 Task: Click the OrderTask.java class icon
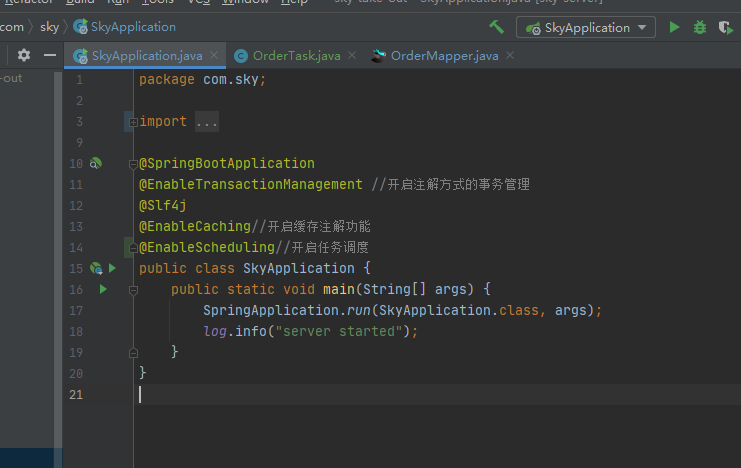pyautogui.click(x=241, y=56)
